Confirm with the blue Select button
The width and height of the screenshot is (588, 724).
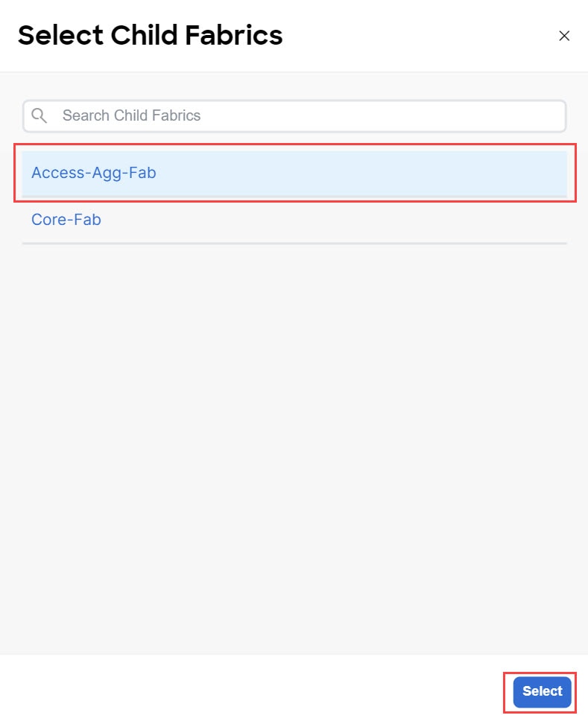(542, 691)
